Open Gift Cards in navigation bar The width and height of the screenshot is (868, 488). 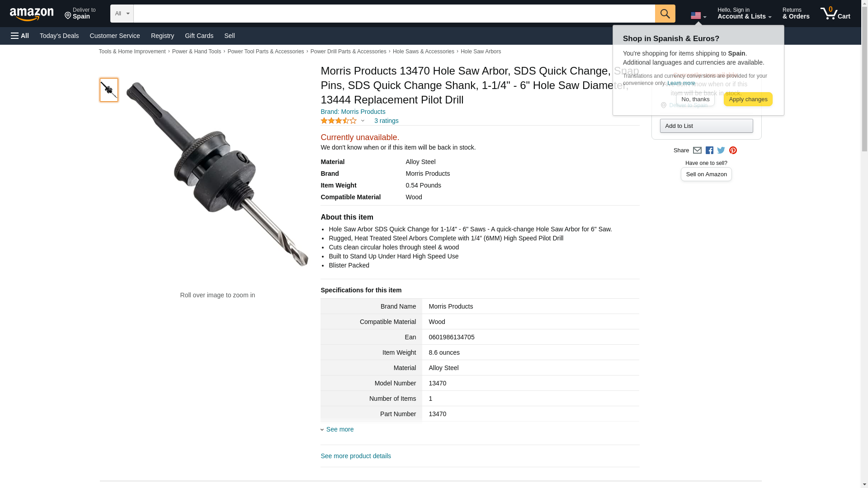199,36
